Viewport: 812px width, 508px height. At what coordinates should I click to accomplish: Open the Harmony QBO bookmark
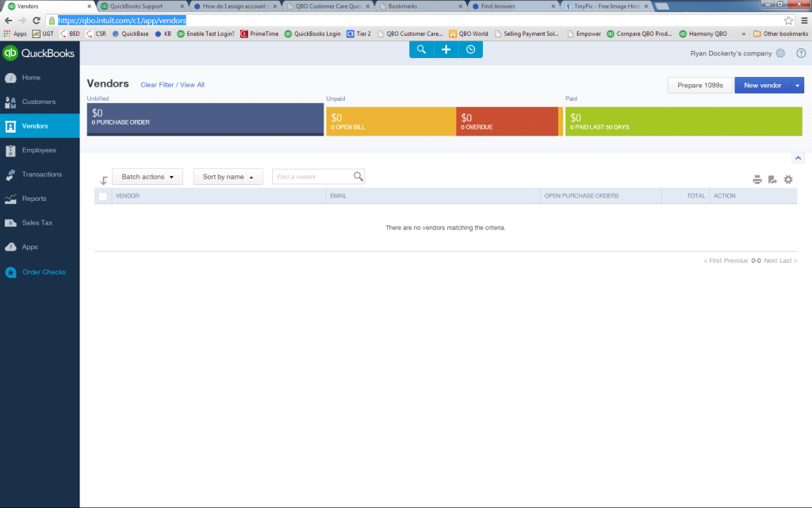(703, 33)
